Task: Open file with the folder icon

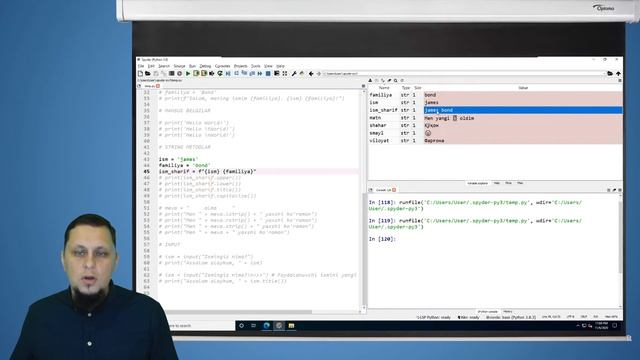Action: pos(148,73)
